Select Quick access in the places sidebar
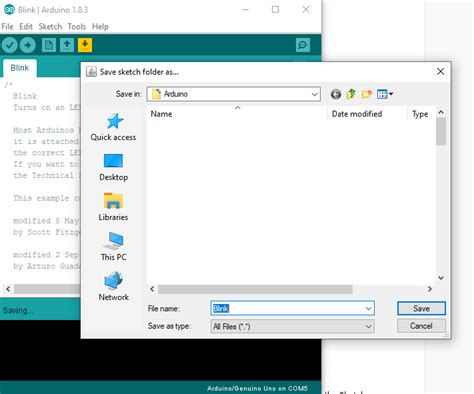The image size is (474, 394). coord(113,127)
